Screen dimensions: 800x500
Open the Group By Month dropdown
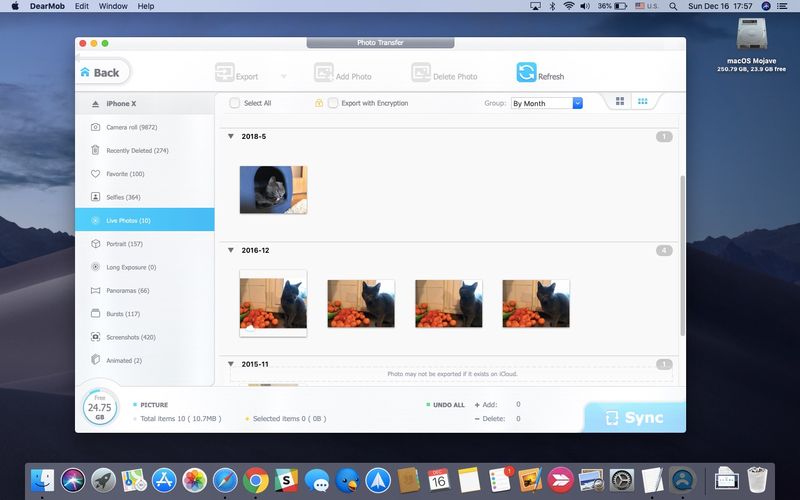(x=546, y=103)
